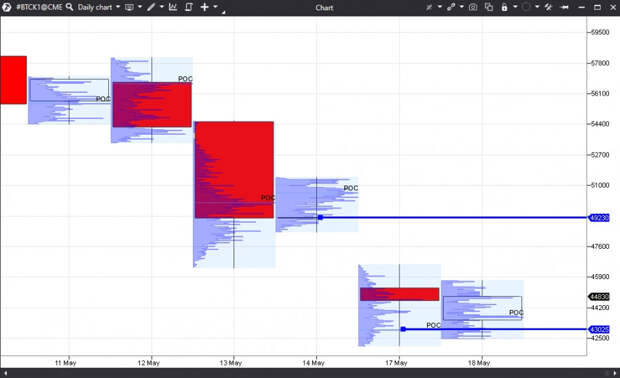
Task: Click the bottom scrollbar left arrow
Action: coord(5,373)
